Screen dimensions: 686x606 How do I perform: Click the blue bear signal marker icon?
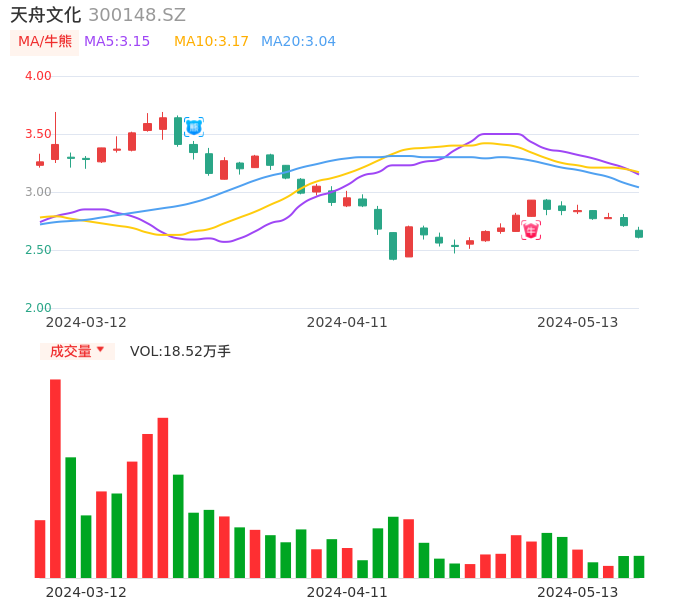point(194,127)
